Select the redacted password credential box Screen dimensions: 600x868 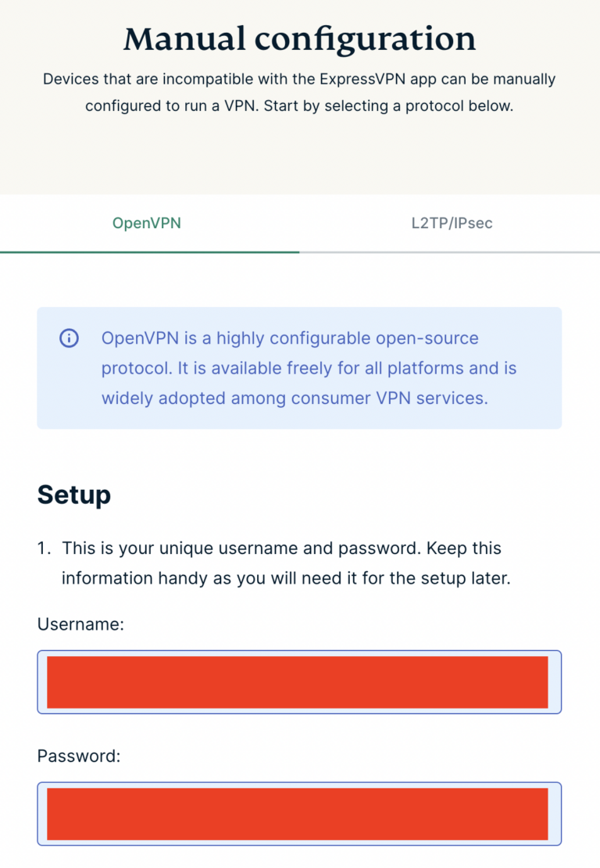[299, 814]
